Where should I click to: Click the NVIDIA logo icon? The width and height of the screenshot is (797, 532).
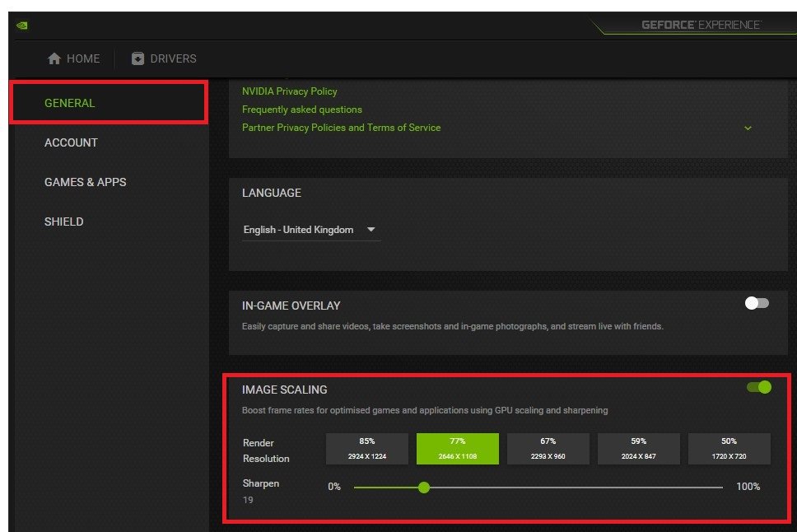pos(22,26)
